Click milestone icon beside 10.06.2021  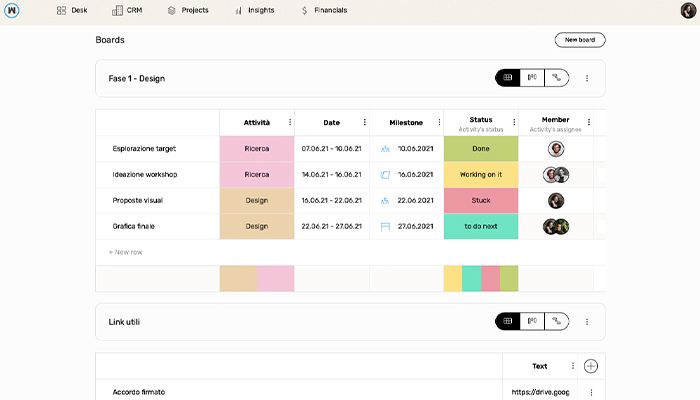point(385,149)
